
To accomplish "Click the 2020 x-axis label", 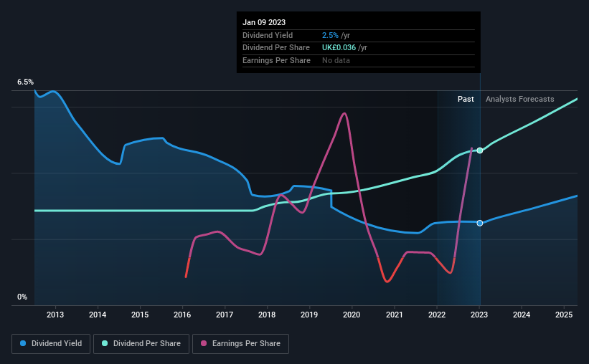I will 352,315.
